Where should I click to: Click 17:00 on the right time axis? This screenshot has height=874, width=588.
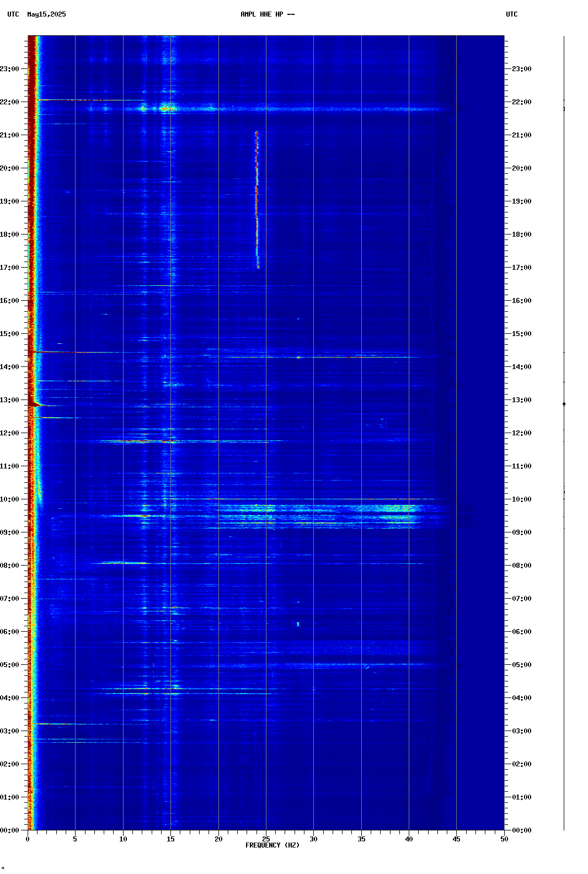point(522,268)
